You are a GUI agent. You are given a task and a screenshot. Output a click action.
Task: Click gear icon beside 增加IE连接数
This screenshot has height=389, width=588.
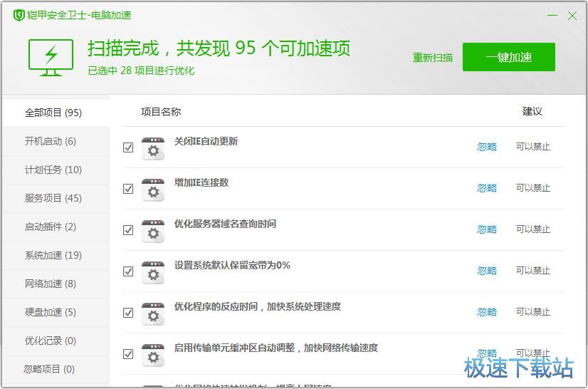click(x=153, y=190)
